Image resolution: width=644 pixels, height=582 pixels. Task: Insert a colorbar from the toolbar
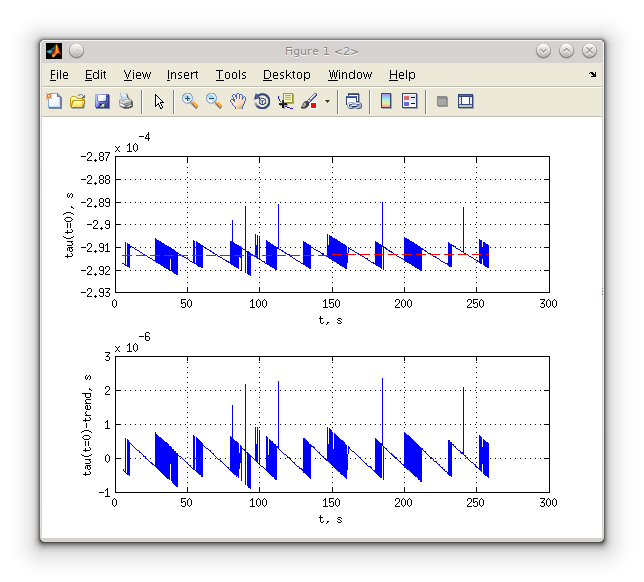tap(386, 101)
